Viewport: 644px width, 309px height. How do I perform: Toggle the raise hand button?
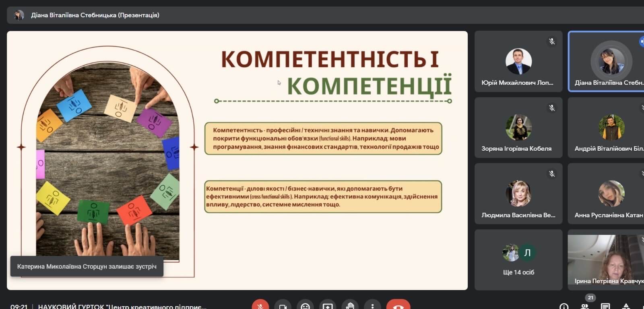click(350, 305)
